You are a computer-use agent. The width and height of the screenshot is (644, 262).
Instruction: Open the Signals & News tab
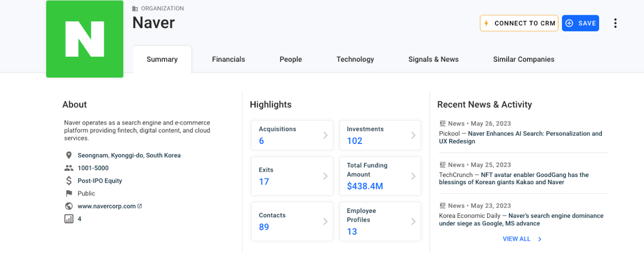pos(433,59)
